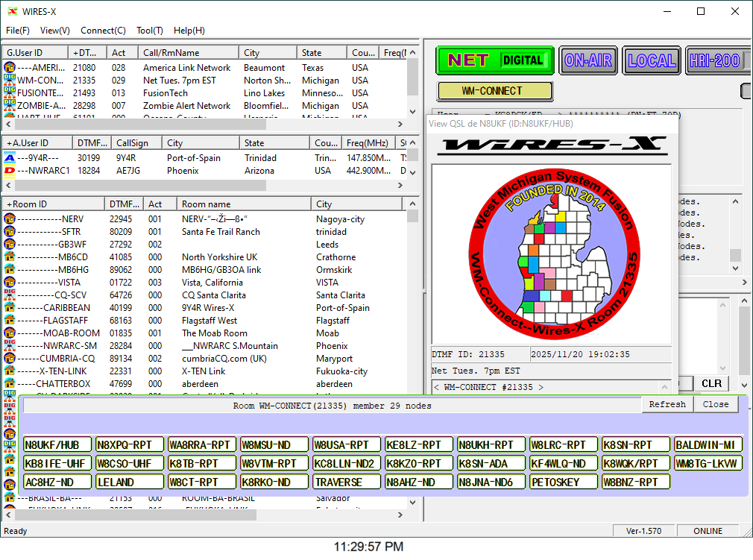Select the house icon beside CARIBBEAN room

pyautogui.click(x=10, y=308)
